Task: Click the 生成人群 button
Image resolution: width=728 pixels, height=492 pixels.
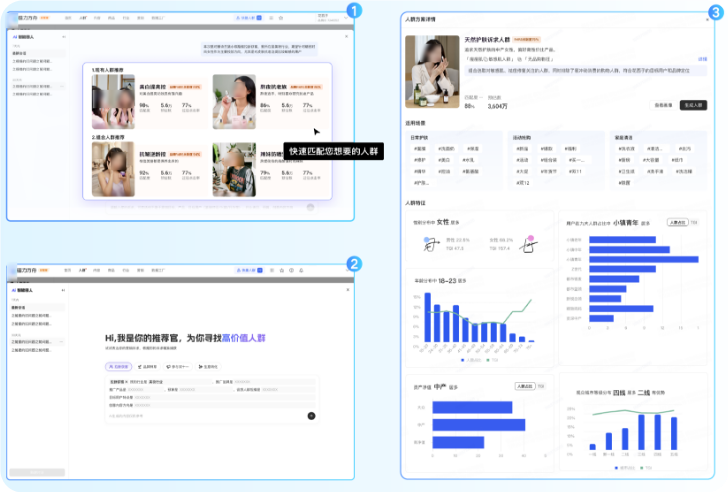Action: (694, 104)
